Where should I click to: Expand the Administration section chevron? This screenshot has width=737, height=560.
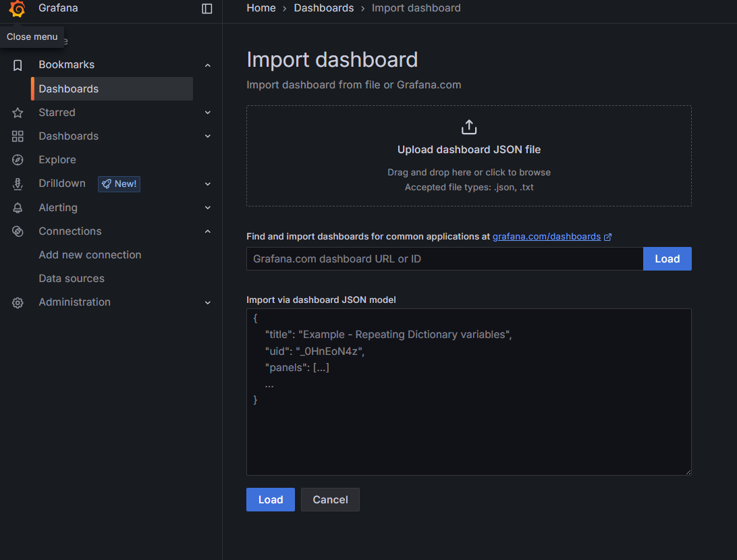tap(207, 302)
